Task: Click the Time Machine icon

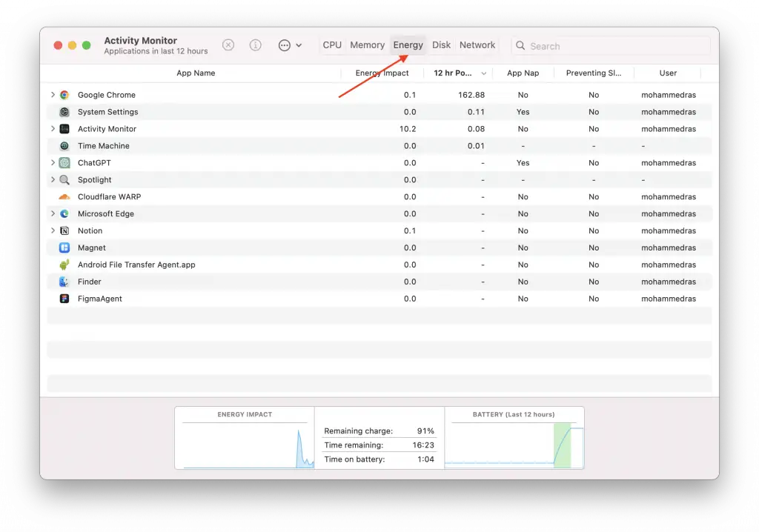Action: pos(64,146)
